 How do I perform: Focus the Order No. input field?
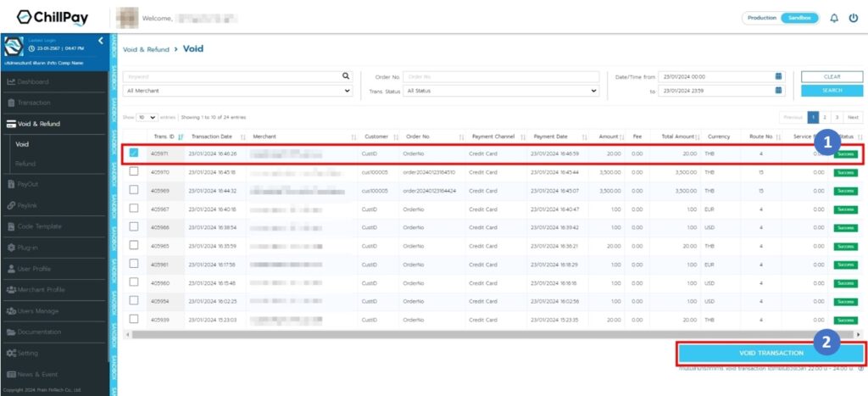pyautogui.click(x=501, y=76)
